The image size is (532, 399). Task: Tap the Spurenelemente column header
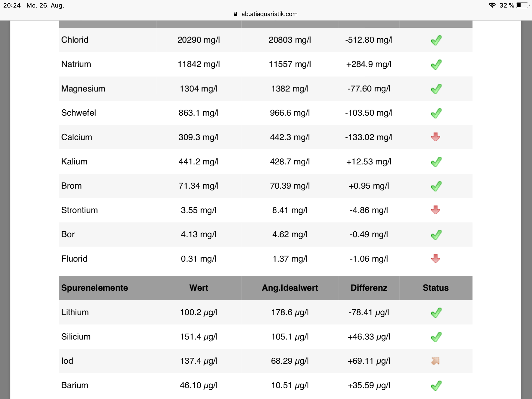(x=95, y=288)
